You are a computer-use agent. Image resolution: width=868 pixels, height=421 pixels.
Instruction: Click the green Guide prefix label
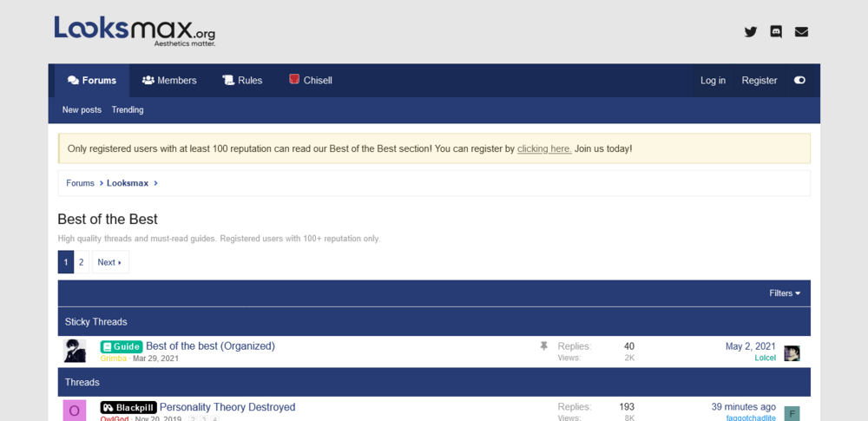click(122, 346)
